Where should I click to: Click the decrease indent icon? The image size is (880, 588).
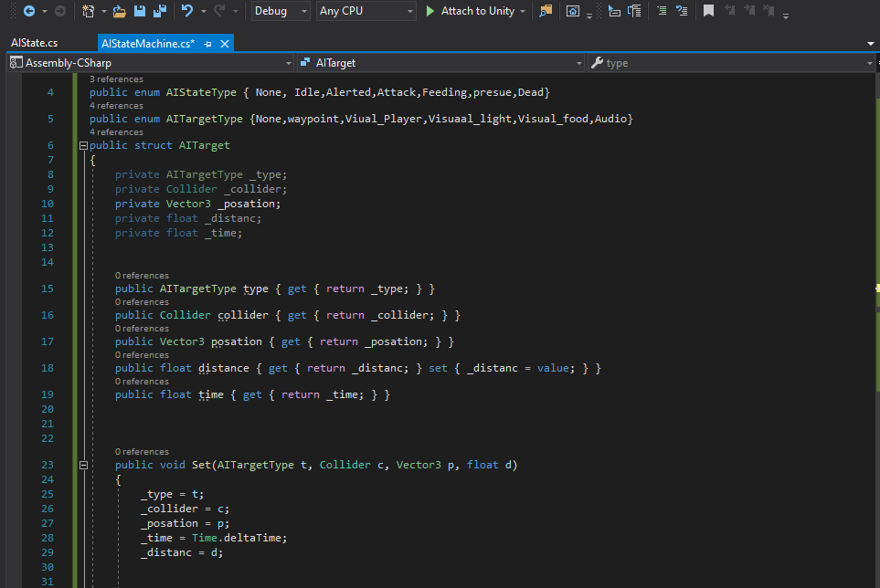(614, 11)
